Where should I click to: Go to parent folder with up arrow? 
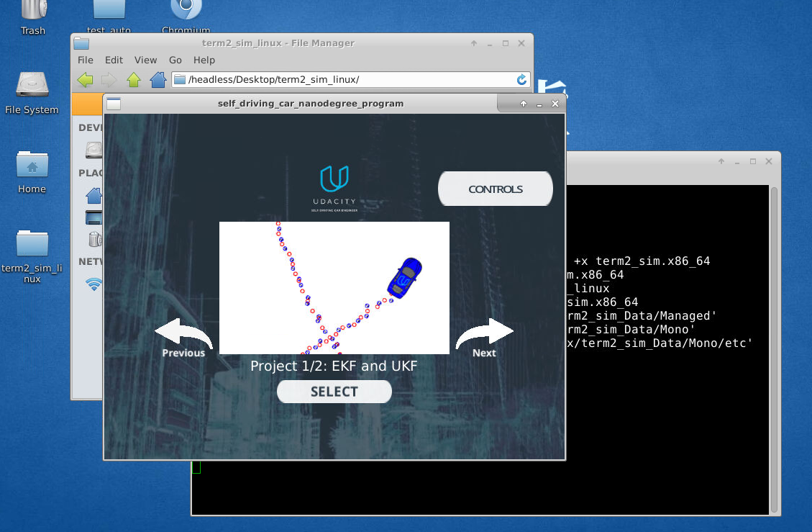pos(134,80)
